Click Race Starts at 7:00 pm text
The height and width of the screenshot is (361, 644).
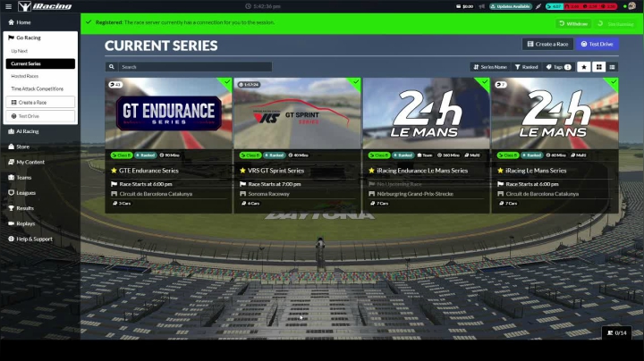point(275,184)
